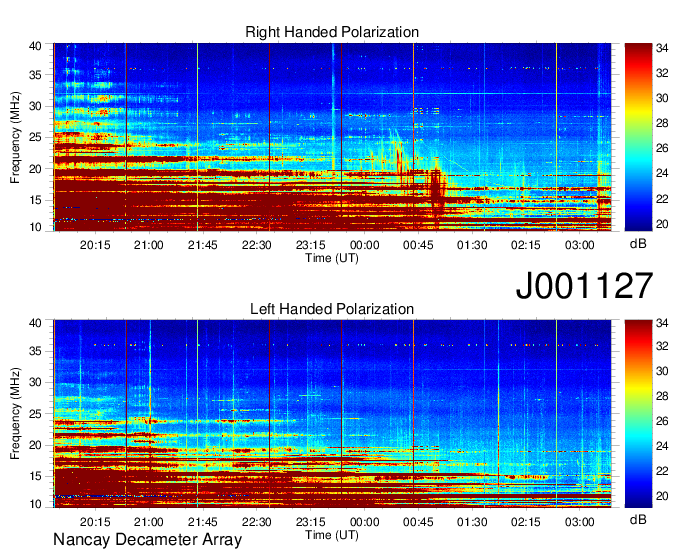
Task: Click "Time (UT)" label under the Left Handed plot
Action: point(332,535)
